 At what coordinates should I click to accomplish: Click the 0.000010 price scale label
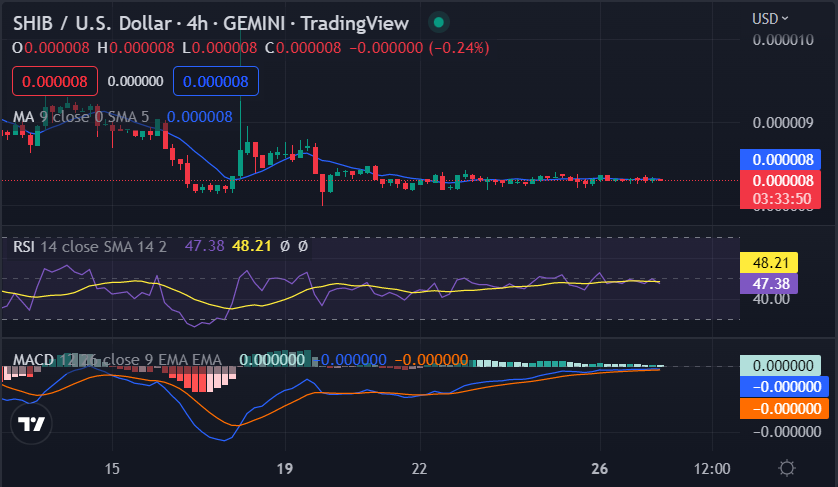click(x=783, y=40)
